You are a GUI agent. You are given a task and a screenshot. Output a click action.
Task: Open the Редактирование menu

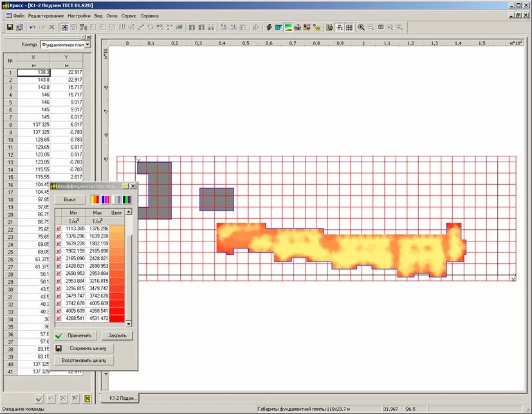coord(46,15)
